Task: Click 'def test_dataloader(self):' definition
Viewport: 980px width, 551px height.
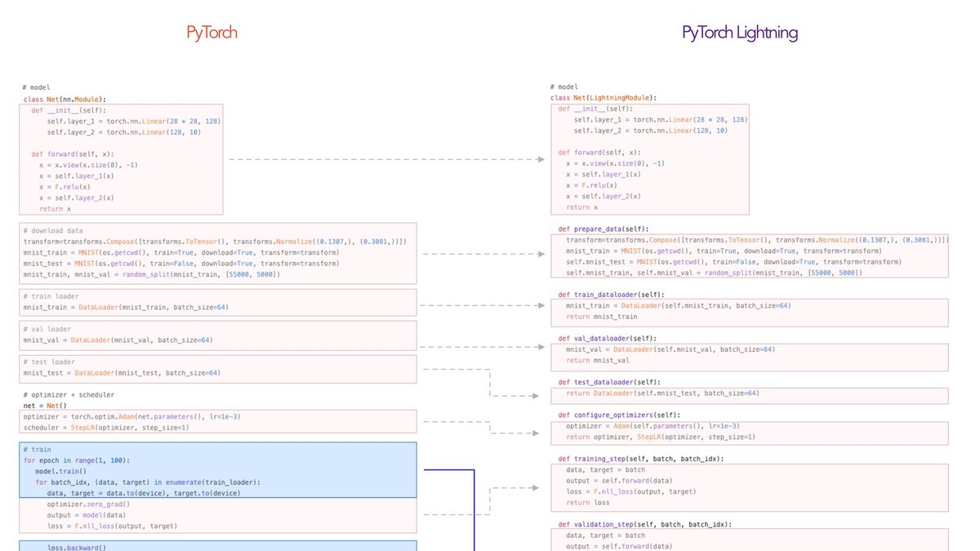Action: click(x=609, y=382)
